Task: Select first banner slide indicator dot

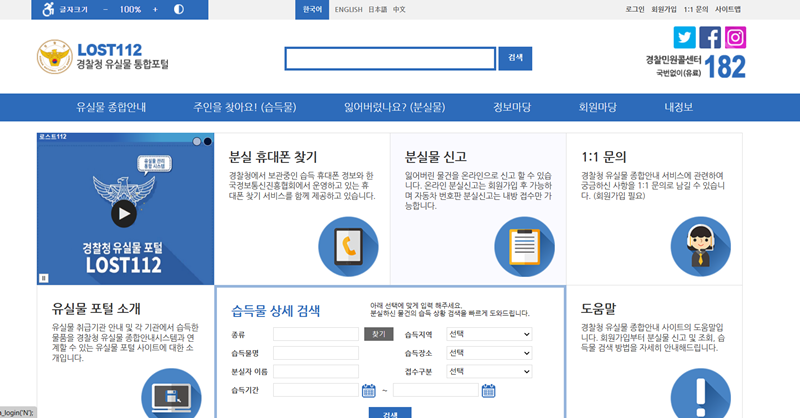Action: [x=197, y=141]
